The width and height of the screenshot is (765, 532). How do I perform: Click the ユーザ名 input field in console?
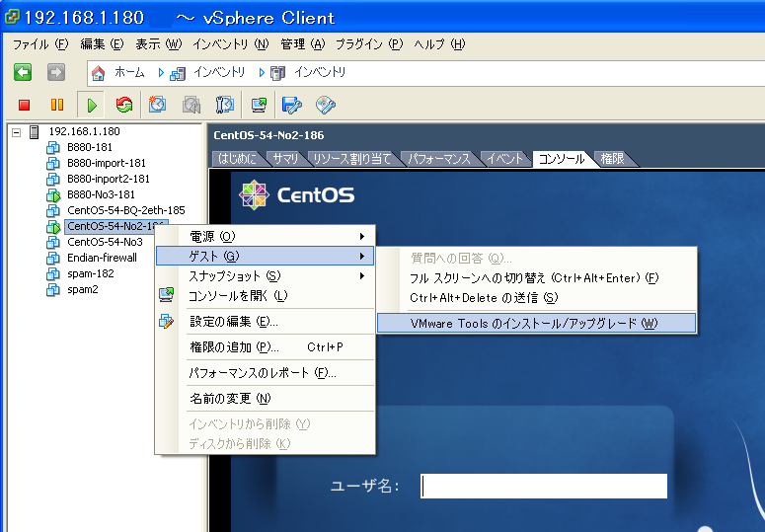544,487
